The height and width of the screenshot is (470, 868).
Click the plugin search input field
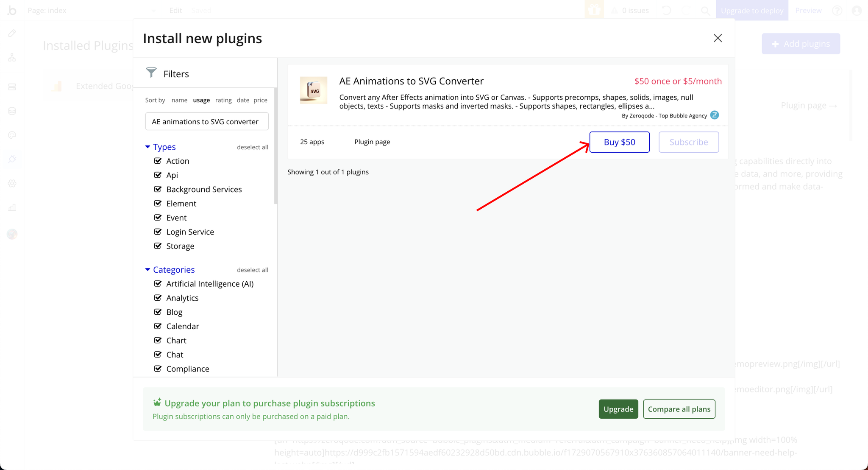point(207,121)
